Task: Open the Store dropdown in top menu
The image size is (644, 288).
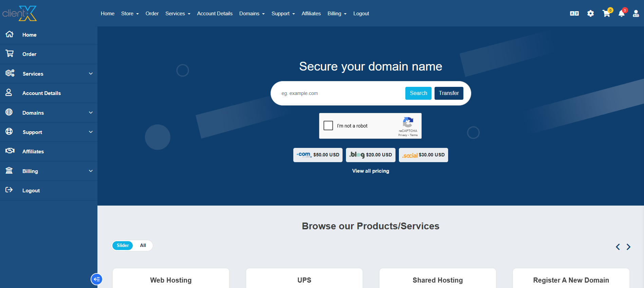Action: pyautogui.click(x=130, y=14)
